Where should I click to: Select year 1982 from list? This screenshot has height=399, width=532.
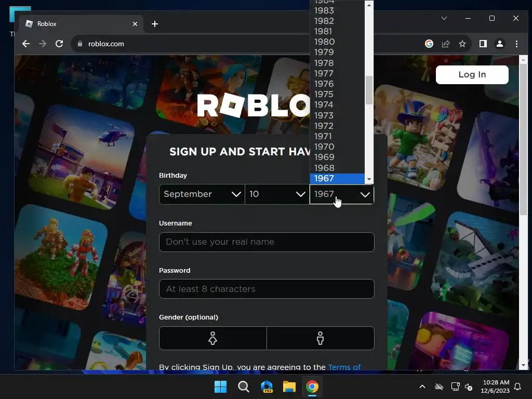[337, 21]
